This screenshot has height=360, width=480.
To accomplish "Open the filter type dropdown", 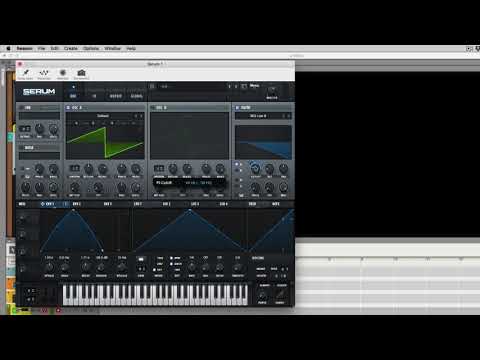I will [258, 116].
